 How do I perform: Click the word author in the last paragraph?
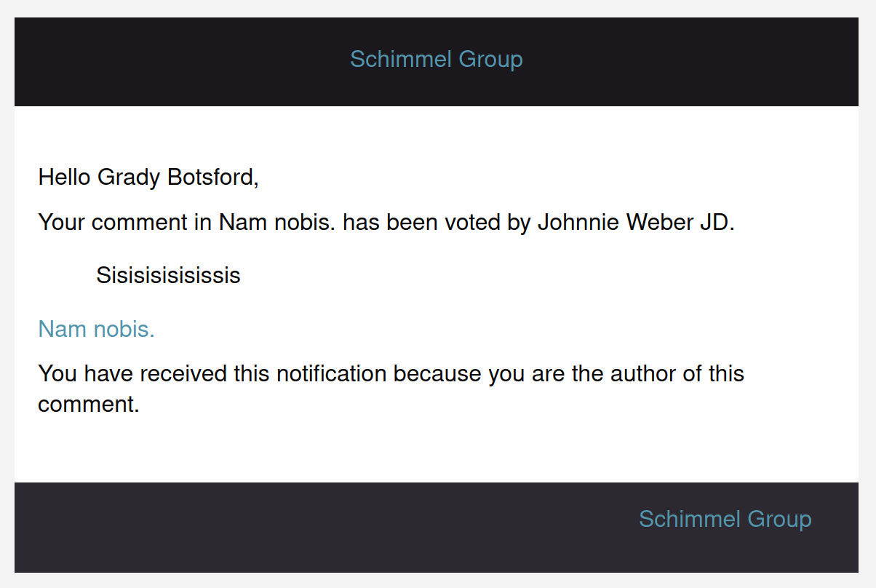tap(649, 373)
